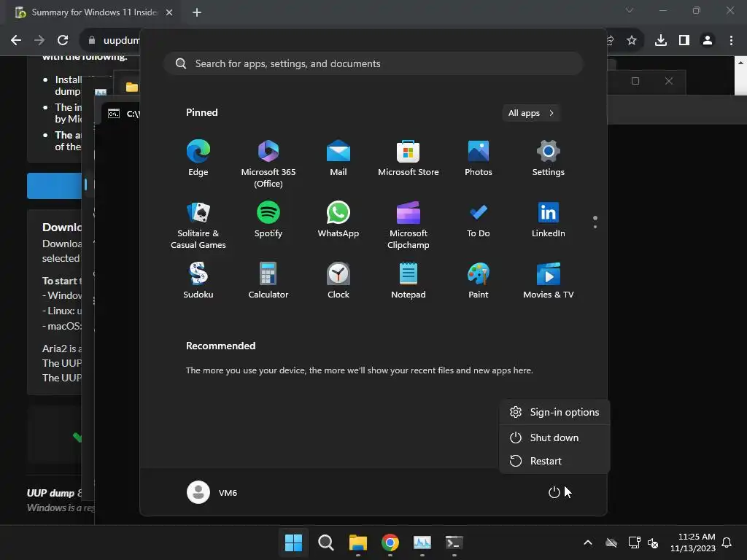Screen dimensions: 747x560
Task: Reload the Chrome page
Action: [x=63, y=41]
